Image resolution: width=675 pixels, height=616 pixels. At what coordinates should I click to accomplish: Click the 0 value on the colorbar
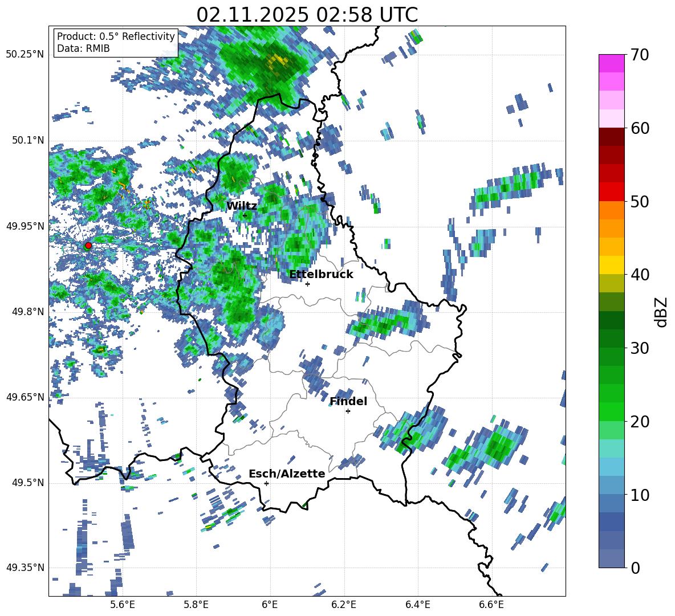pyautogui.click(x=636, y=568)
